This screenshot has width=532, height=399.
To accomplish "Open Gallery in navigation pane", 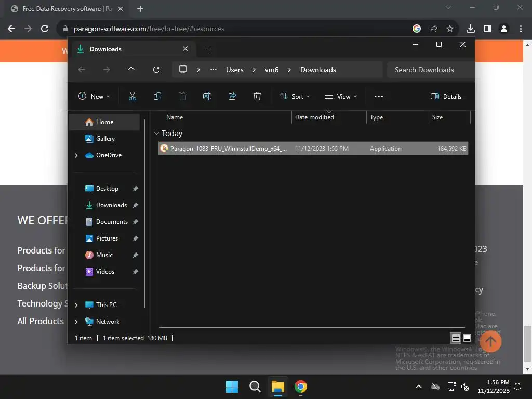I will (104, 138).
